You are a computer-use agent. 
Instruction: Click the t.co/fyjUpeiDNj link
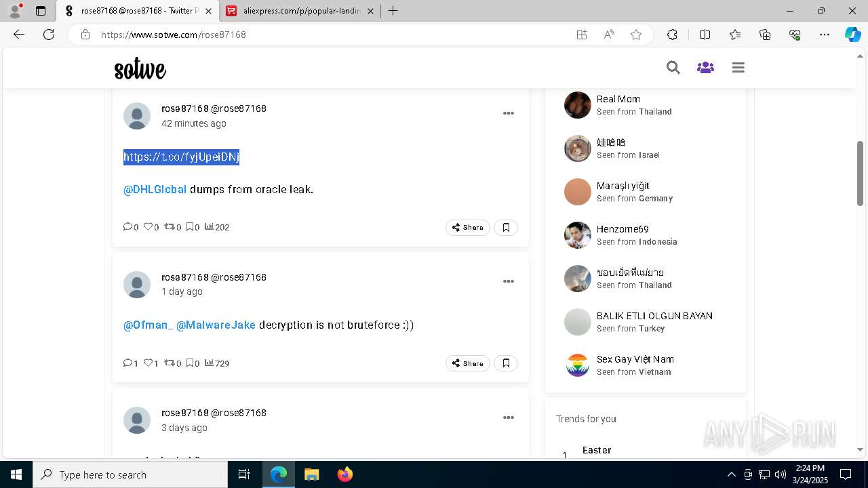[181, 157]
